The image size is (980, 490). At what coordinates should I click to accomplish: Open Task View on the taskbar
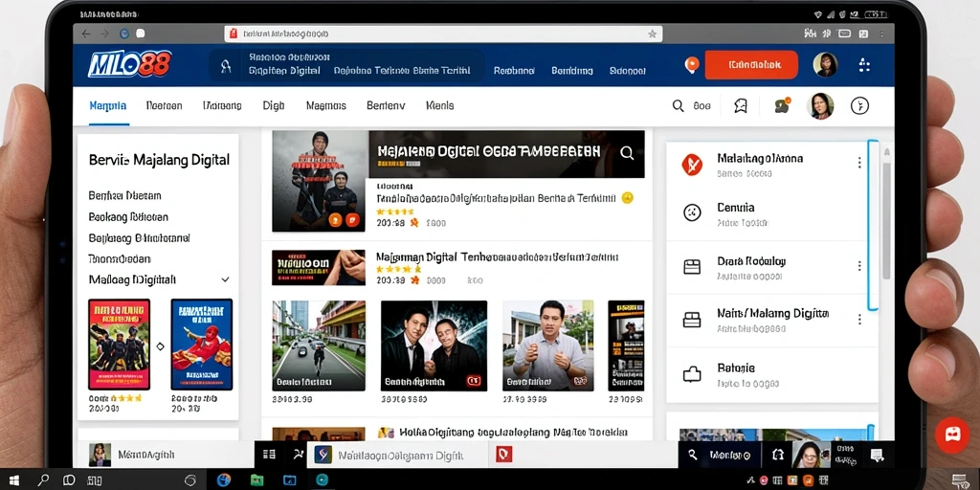pyautogui.click(x=69, y=480)
